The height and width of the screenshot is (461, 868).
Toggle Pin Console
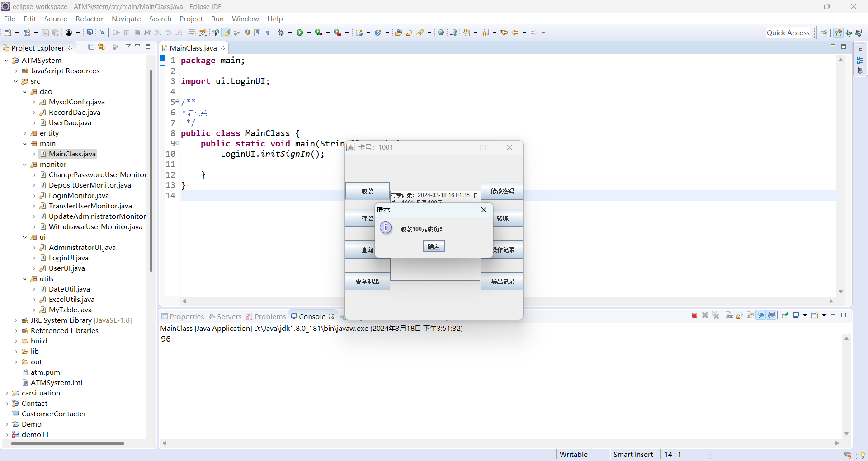[x=785, y=315]
